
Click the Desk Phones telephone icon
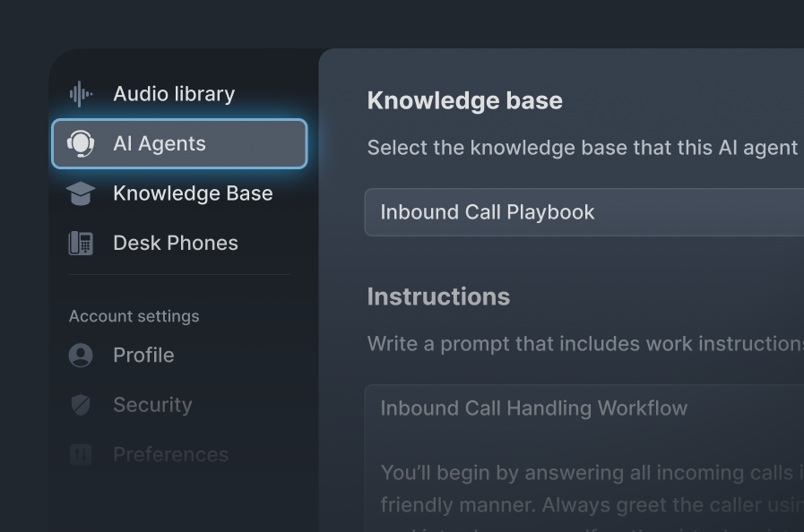pyautogui.click(x=82, y=243)
